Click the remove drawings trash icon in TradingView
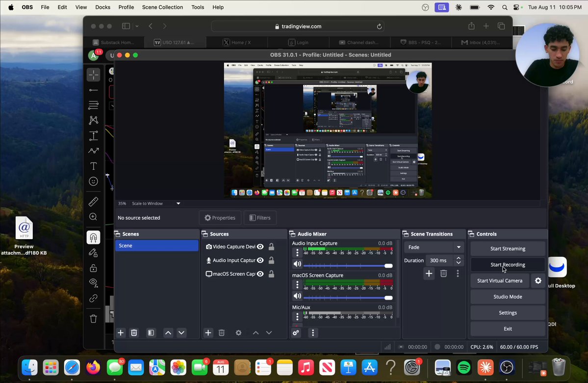Viewport: 588px width, 383px height. click(x=93, y=319)
